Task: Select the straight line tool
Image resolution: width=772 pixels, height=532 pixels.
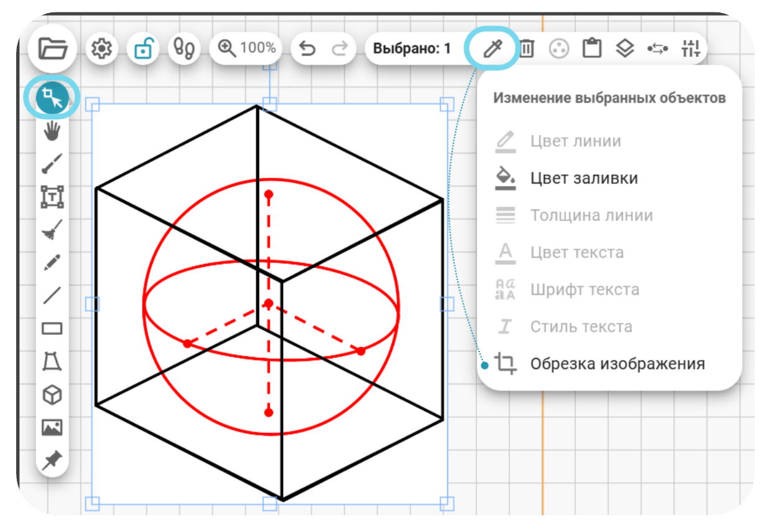Action: [52, 296]
